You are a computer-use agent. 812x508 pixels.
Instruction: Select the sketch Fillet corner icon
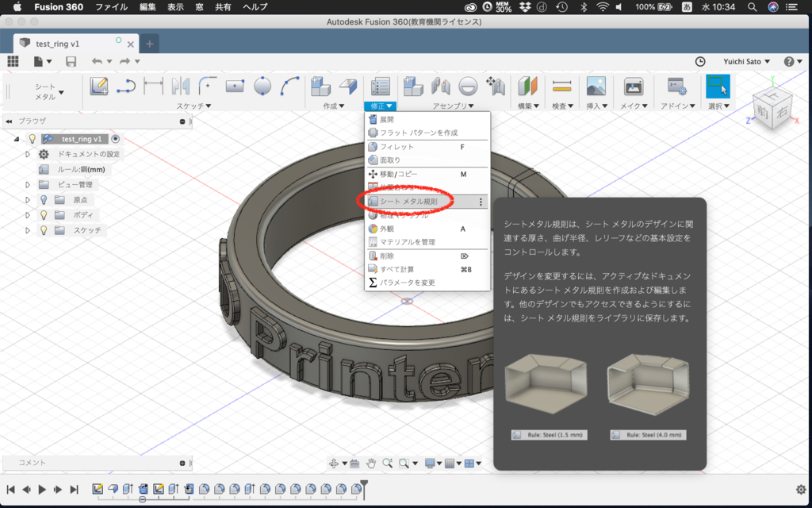tap(208, 86)
